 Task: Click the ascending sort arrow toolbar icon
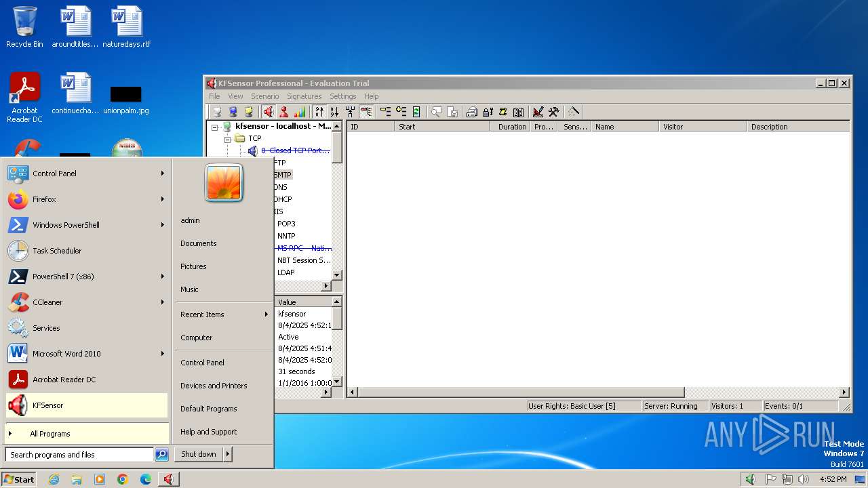point(319,112)
